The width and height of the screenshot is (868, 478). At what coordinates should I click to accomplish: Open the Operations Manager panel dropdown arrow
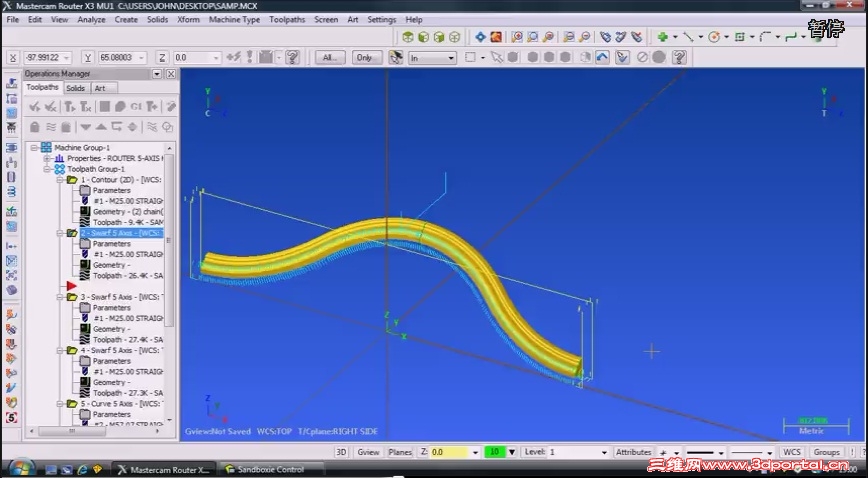coord(157,74)
